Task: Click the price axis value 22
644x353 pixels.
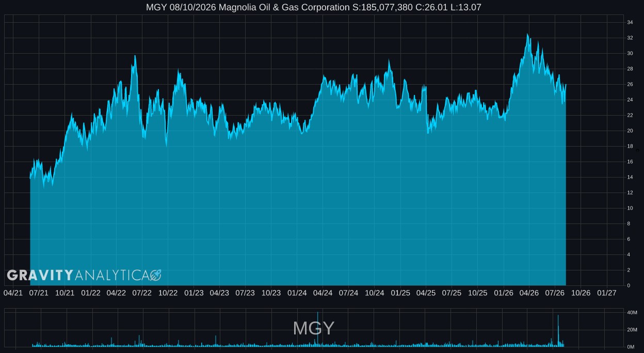Action: click(x=630, y=115)
